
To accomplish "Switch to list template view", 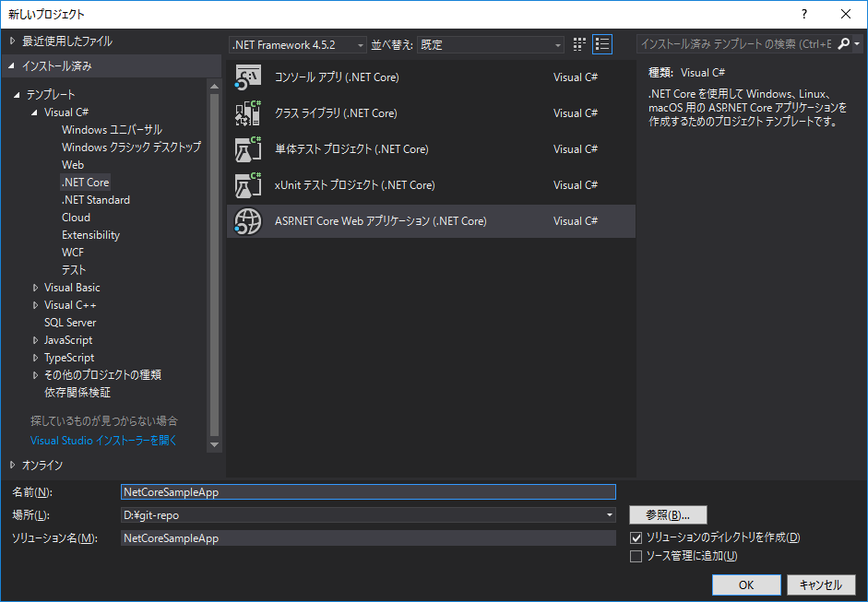I will (x=602, y=43).
